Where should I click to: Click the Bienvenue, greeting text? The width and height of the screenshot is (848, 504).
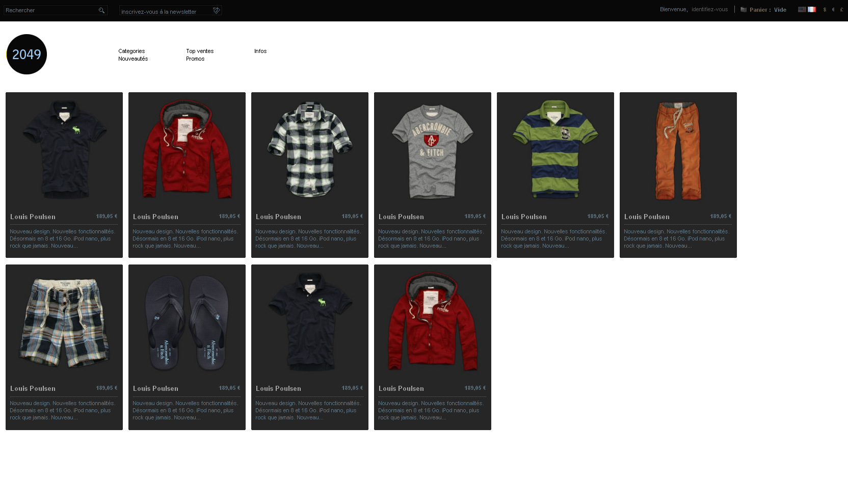(x=674, y=9)
